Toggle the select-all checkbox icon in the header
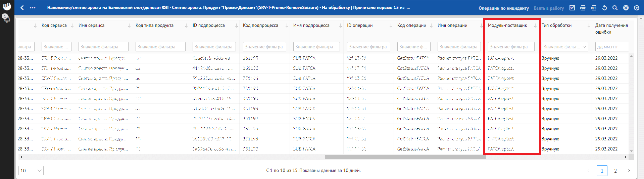 [572, 8]
